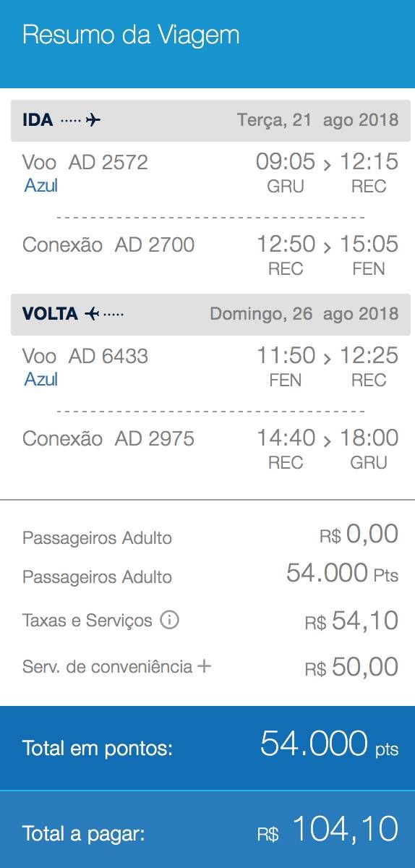This screenshot has height=868, width=415.
Task: Open the Azul link under Voo AD 6433
Action: (x=41, y=380)
